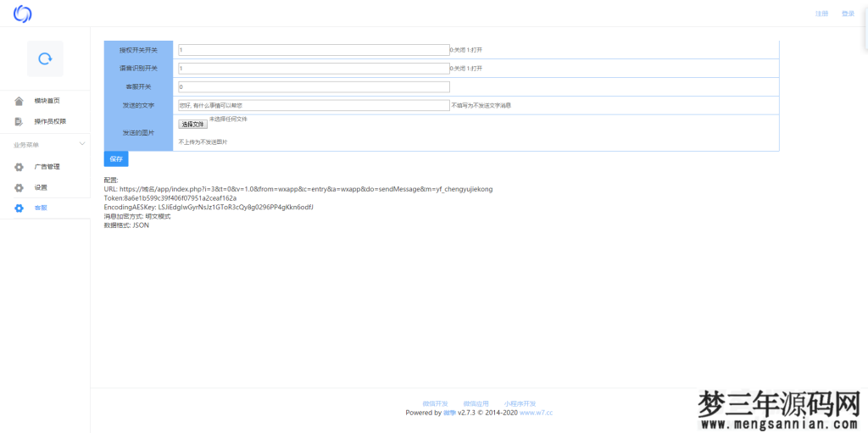Screen dimensions: 868x433
Task: Open 模块首页 in the sidebar
Action: click(47, 101)
